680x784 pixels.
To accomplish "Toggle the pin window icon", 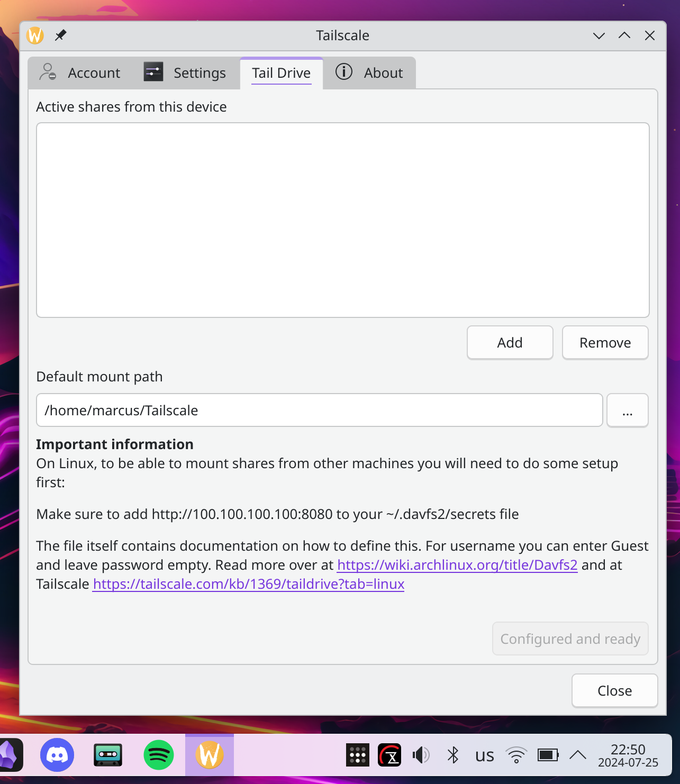I will tap(61, 35).
